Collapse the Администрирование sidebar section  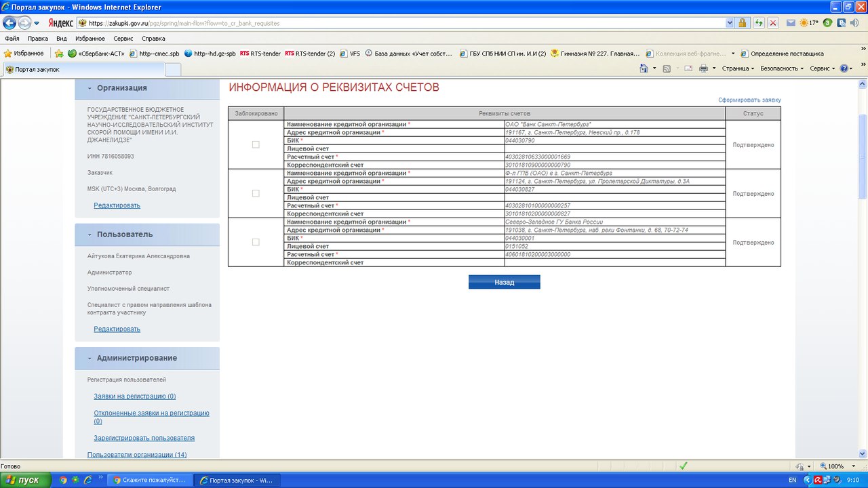coord(90,358)
